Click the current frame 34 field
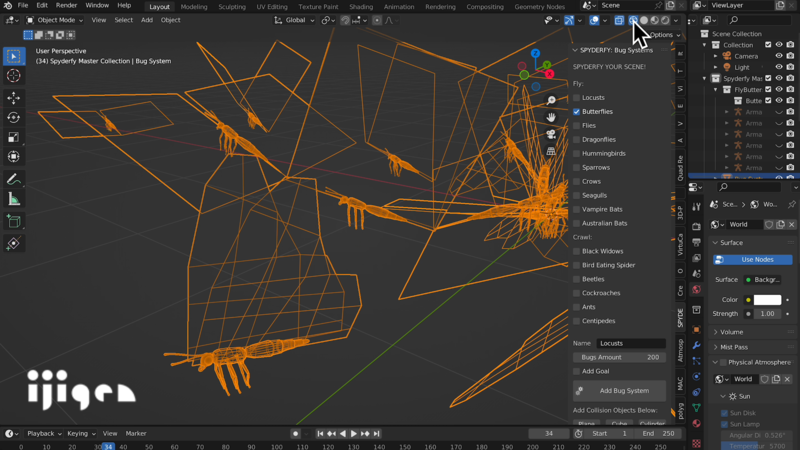 click(x=549, y=434)
